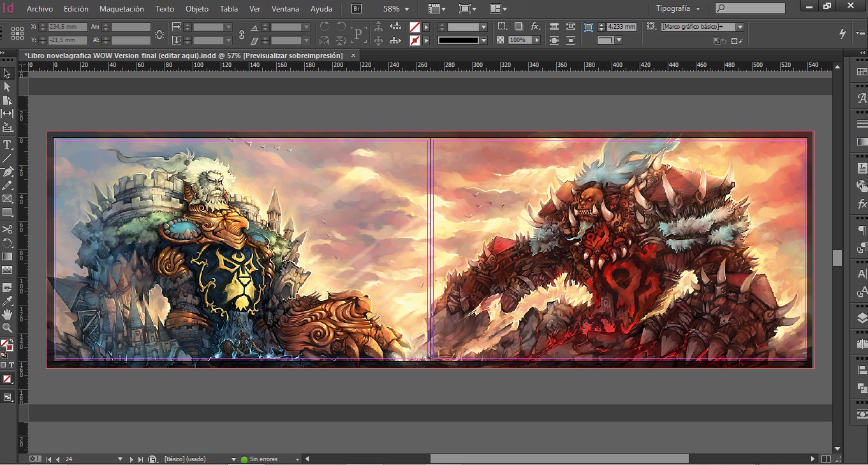The width and height of the screenshot is (868, 465).
Task: Select the Line tool
Action: pyautogui.click(x=7, y=158)
